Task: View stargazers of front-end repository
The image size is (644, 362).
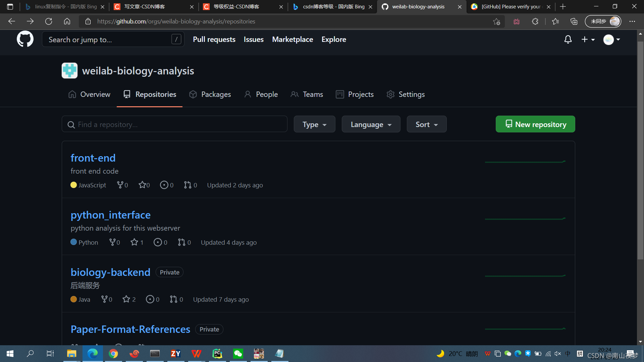Action: pos(144,185)
